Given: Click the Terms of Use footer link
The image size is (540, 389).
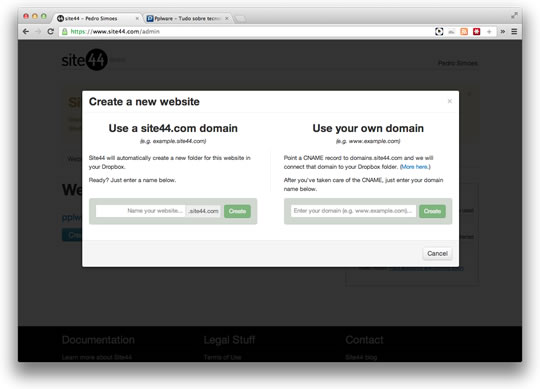Looking at the screenshot, I should 222,357.
